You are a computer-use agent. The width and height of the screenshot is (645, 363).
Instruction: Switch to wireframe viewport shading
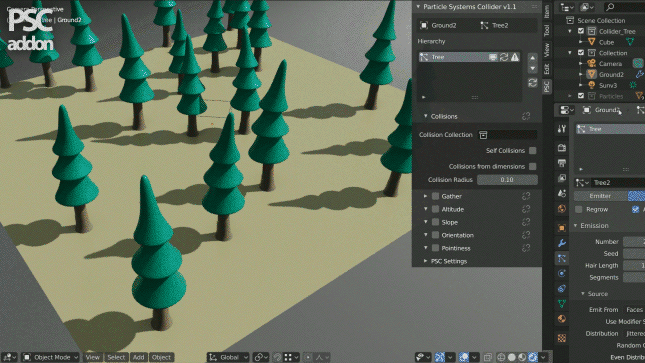point(501,357)
